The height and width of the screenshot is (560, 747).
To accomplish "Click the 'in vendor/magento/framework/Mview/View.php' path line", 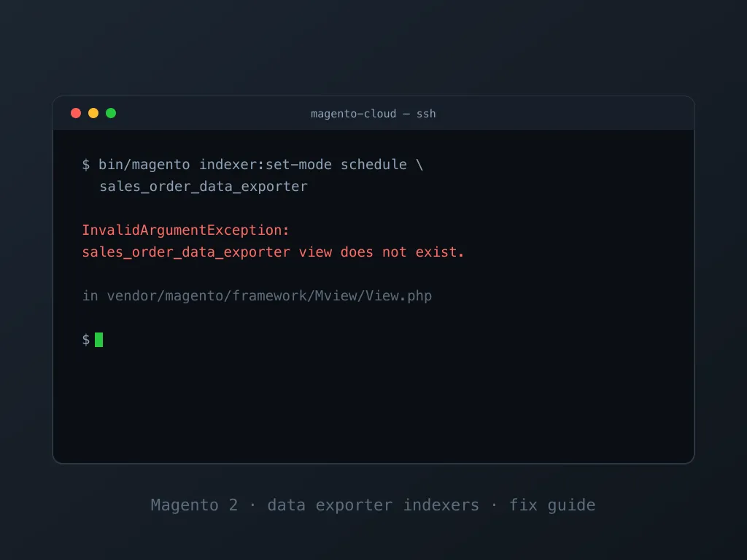I will [257, 296].
